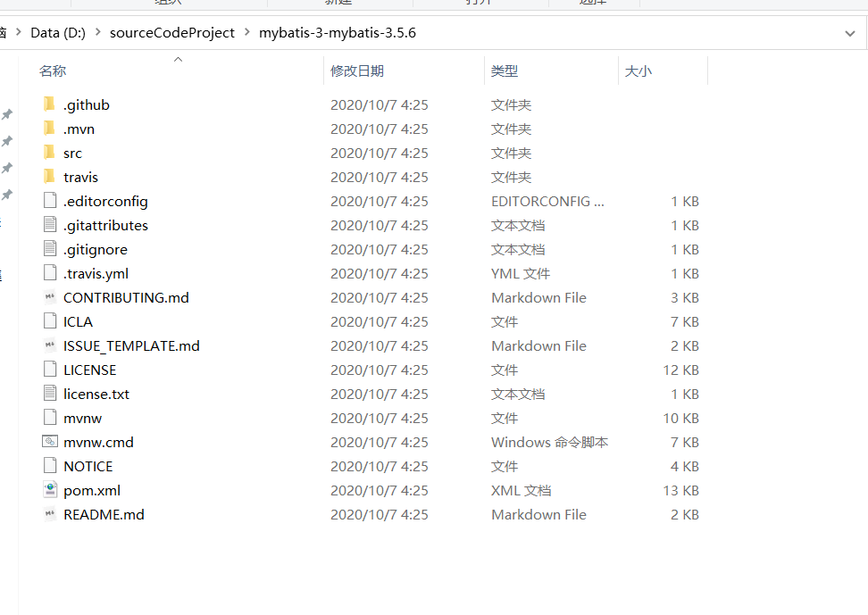
Task: Select the LICENSE file name
Action: click(89, 370)
